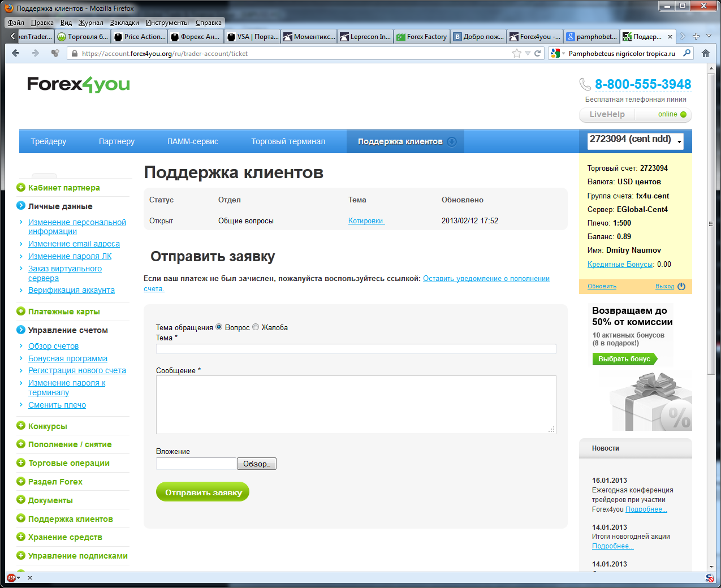Click the Отправить заявку green button
Screen dimensions: 721x588
pyautogui.click(x=202, y=492)
